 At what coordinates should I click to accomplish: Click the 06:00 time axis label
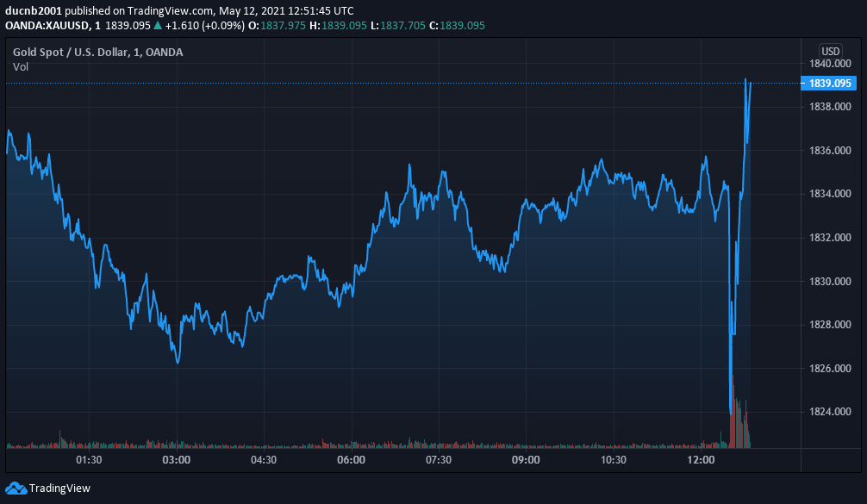(x=351, y=460)
